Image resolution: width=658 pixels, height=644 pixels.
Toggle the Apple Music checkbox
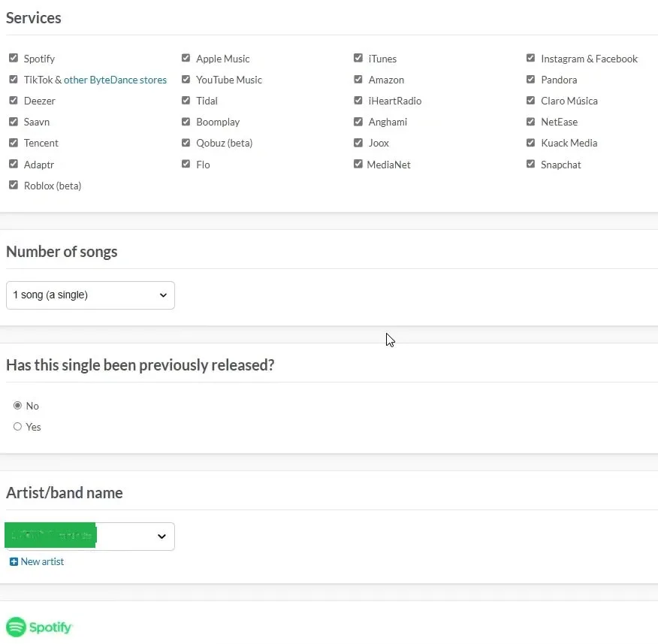[186, 58]
